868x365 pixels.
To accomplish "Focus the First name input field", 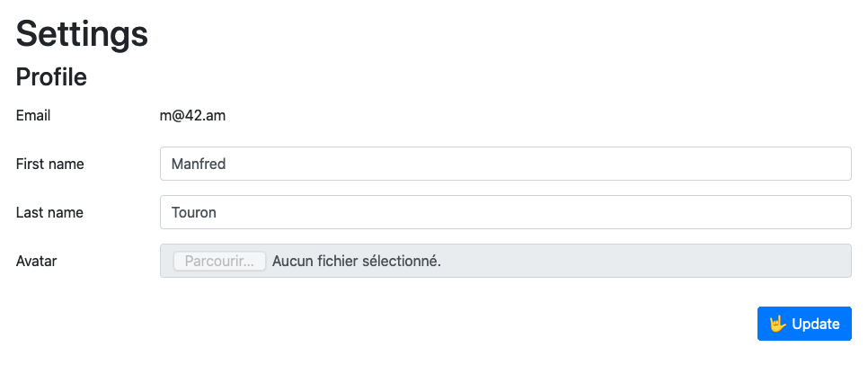I will click(x=505, y=164).
